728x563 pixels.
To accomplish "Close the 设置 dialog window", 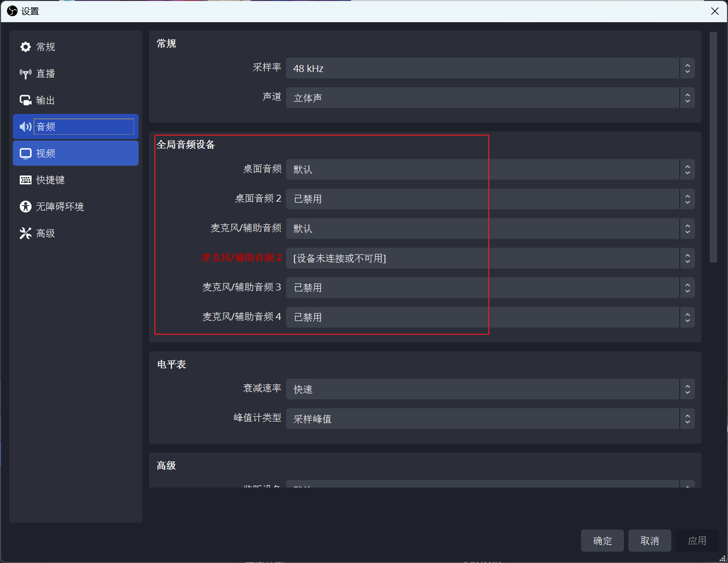I will click(715, 11).
